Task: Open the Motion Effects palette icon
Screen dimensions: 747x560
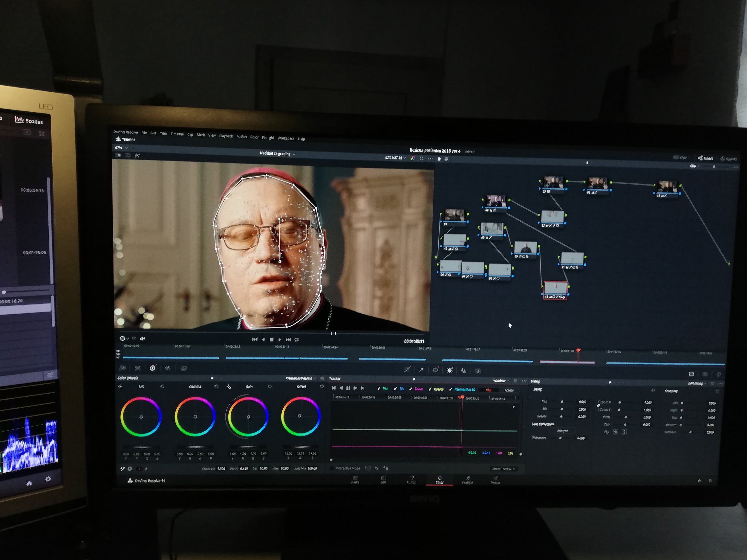Action: 183,368
